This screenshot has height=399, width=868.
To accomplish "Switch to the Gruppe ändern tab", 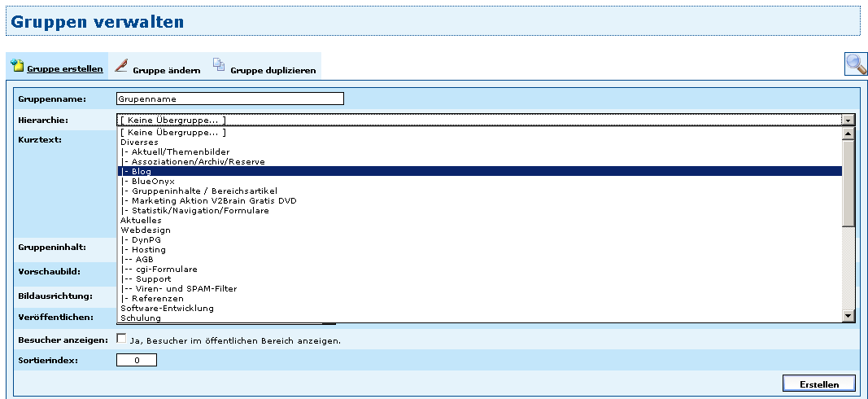I will click(166, 71).
